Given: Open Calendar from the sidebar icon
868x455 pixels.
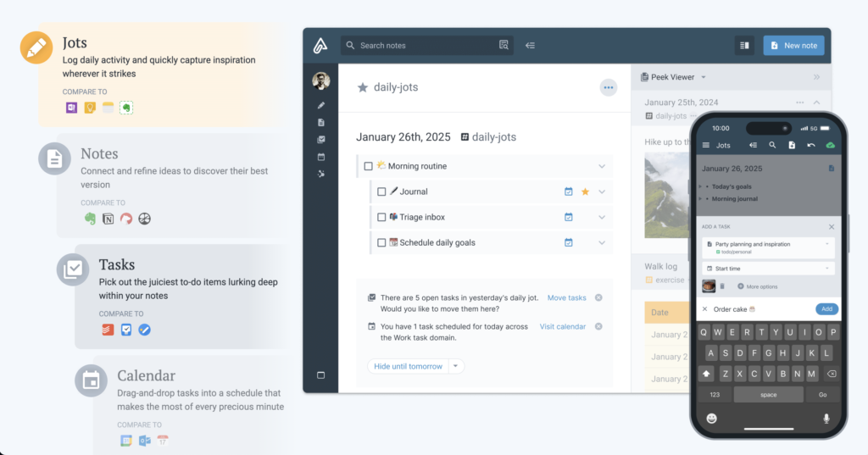Looking at the screenshot, I should (320, 157).
